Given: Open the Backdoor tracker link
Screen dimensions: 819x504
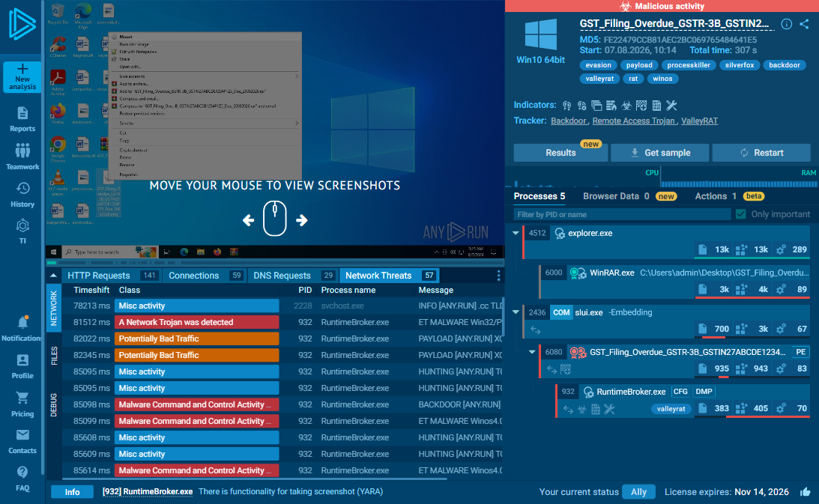Looking at the screenshot, I should click(x=568, y=121).
